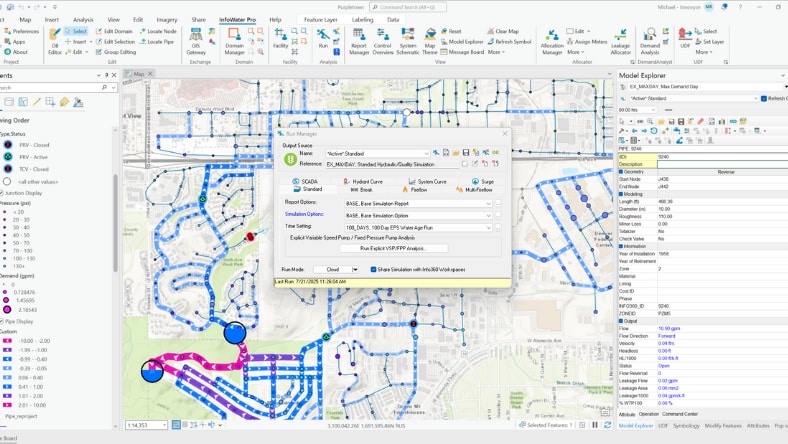This screenshot has height=444, width=788.
Task: Click the UDF ribbon icon
Action: pyautogui.click(x=684, y=38)
